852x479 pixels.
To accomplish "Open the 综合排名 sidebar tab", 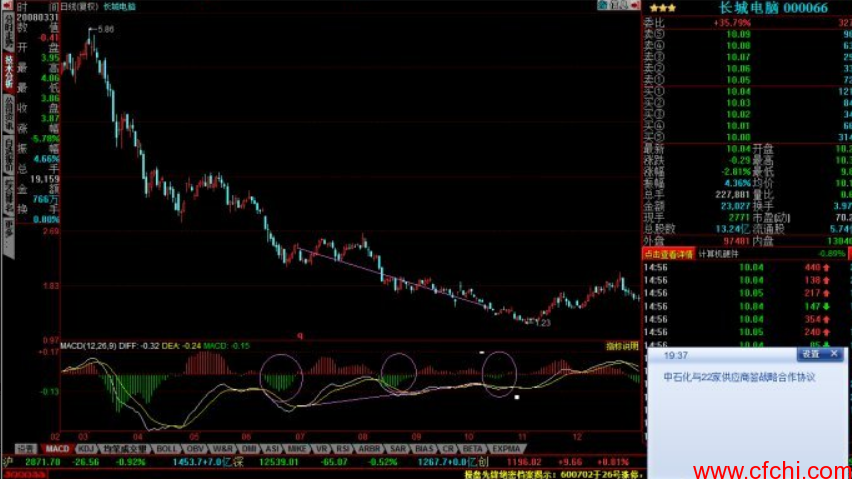I will [x=9, y=196].
